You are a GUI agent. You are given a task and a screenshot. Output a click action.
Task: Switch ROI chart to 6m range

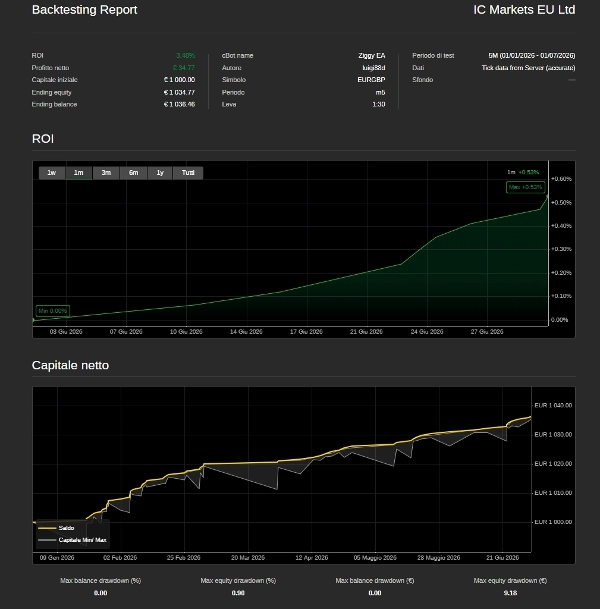(x=134, y=173)
